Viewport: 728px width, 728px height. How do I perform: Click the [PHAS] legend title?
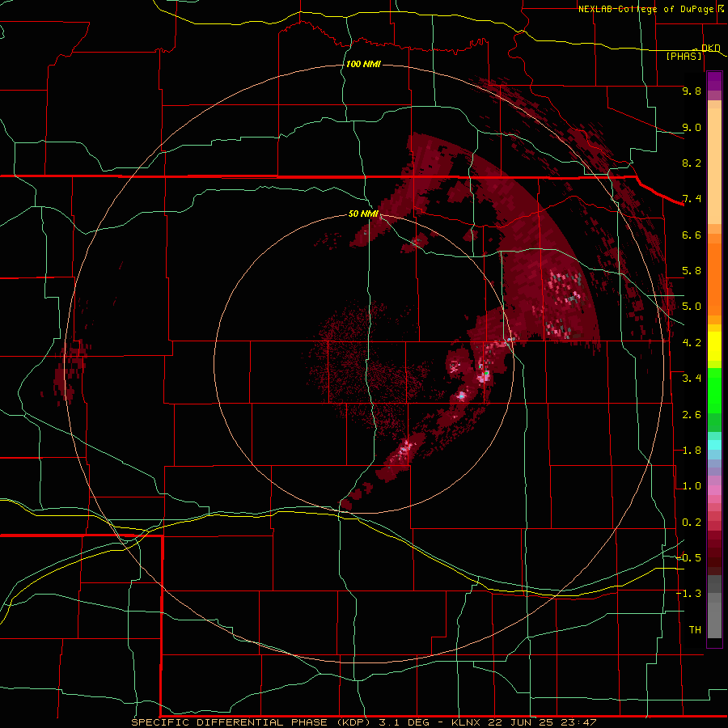(684, 56)
